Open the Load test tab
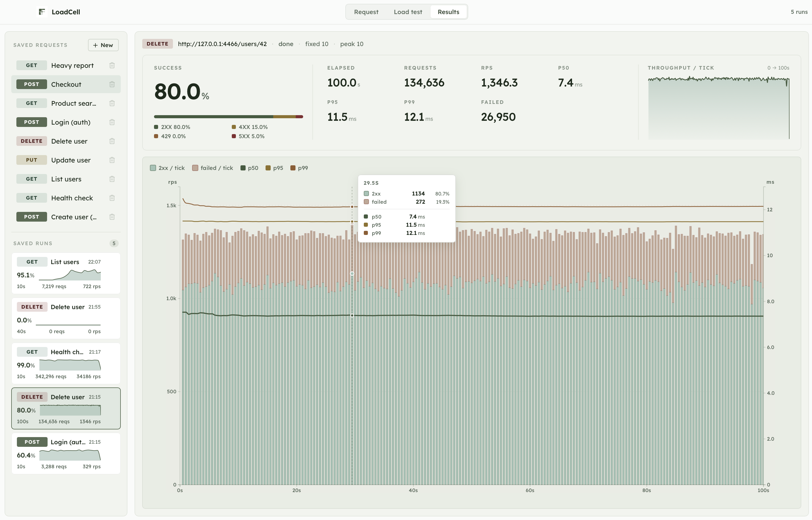 [408, 12]
